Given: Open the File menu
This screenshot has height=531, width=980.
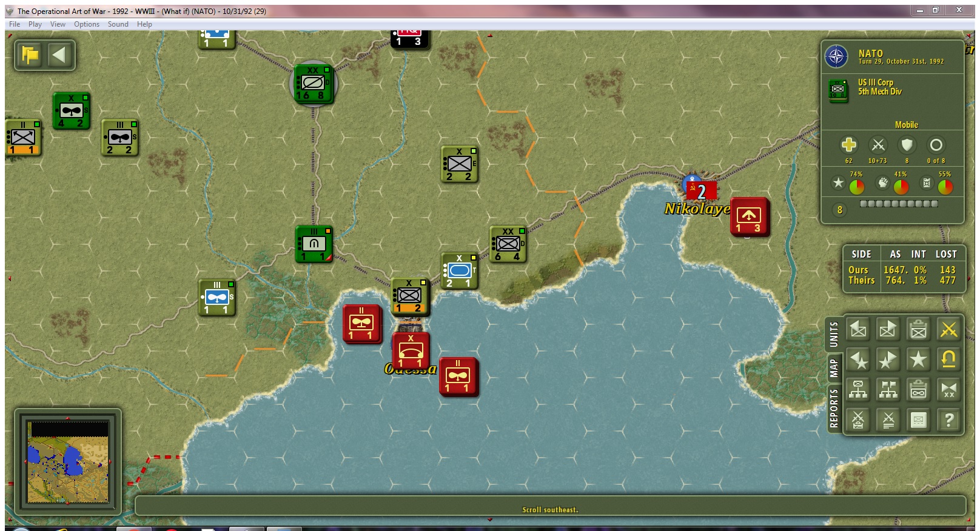Looking at the screenshot, I should [x=15, y=24].
